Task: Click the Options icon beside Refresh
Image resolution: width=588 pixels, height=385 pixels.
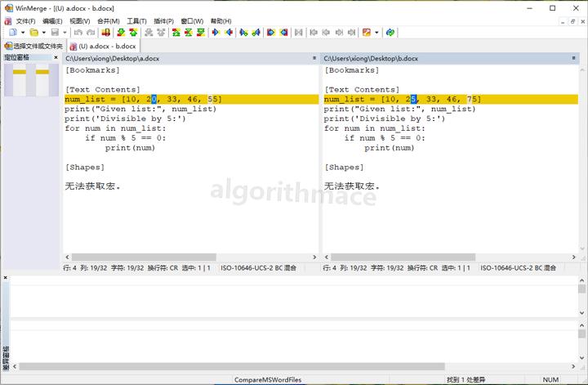Action: 367,33
